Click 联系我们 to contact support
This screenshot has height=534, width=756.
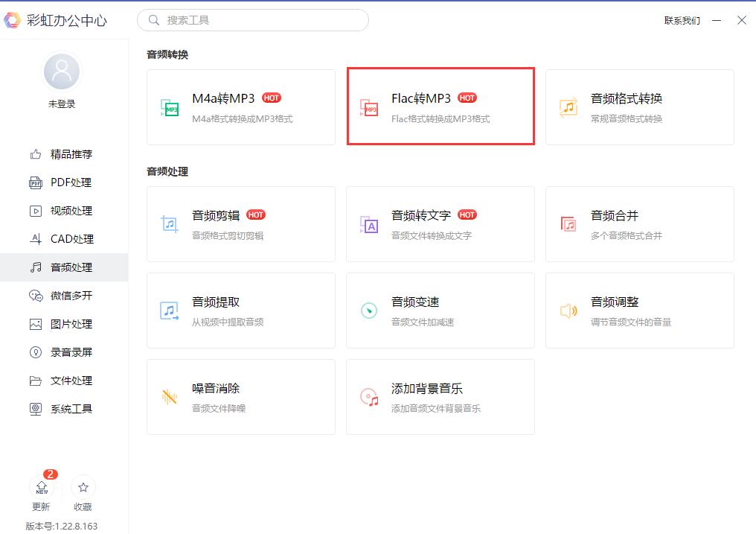(x=681, y=20)
